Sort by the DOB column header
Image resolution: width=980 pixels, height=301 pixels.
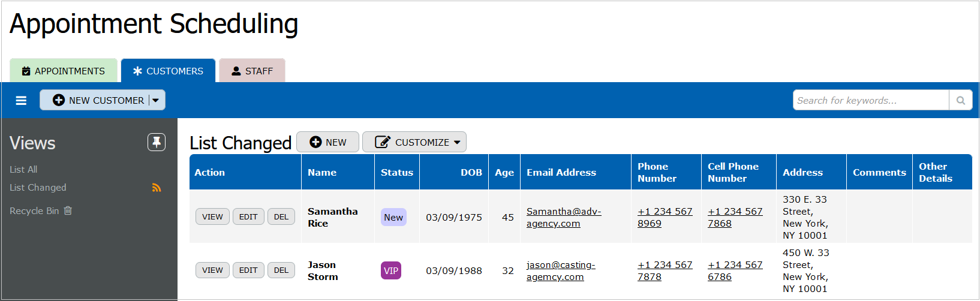(x=471, y=173)
